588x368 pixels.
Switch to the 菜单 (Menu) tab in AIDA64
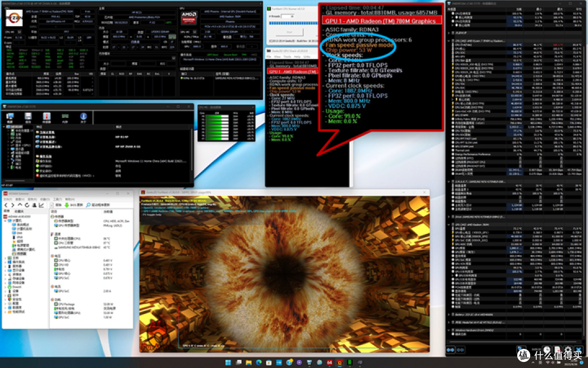(x=7, y=211)
